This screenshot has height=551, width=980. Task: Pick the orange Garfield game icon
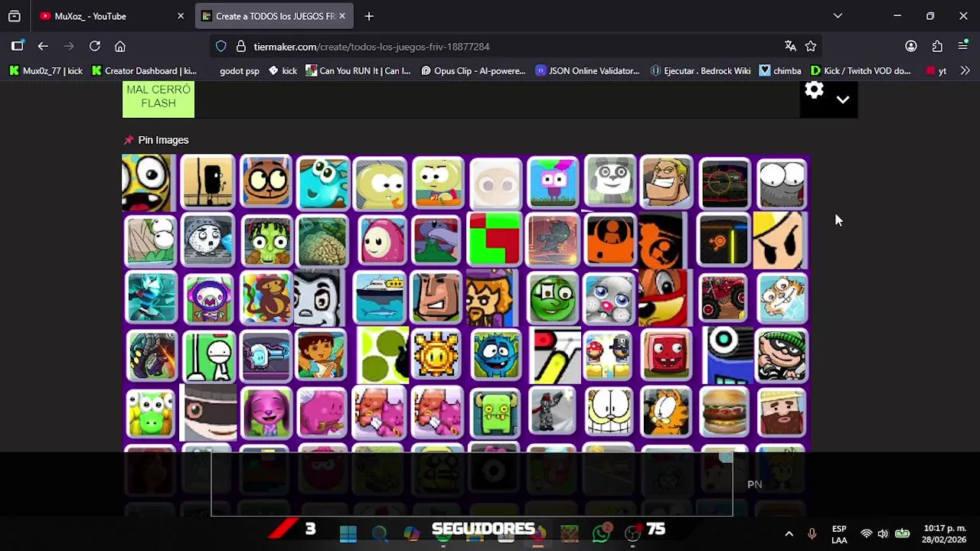point(667,412)
